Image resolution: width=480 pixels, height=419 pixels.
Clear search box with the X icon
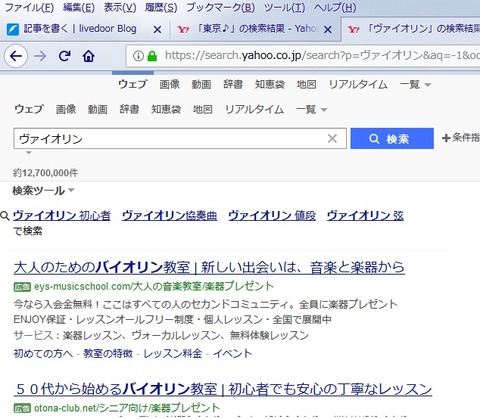pyautogui.click(x=332, y=138)
